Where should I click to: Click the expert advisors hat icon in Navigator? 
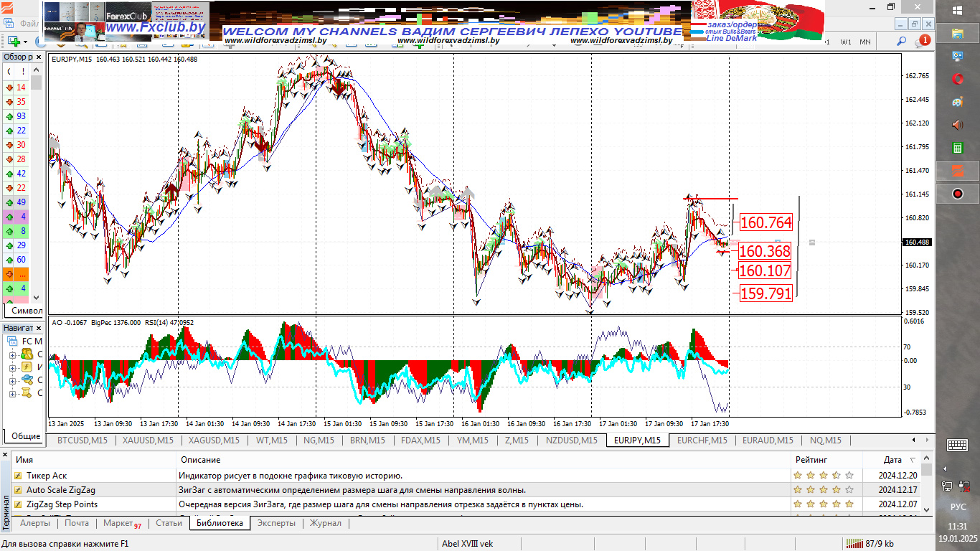pos(27,380)
